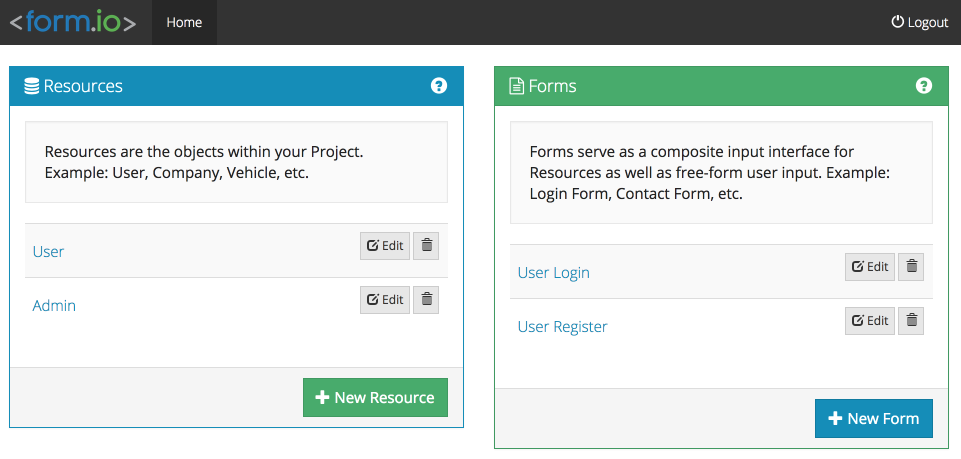
Task: Click the form.io logo
Action: (x=73, y=23)
